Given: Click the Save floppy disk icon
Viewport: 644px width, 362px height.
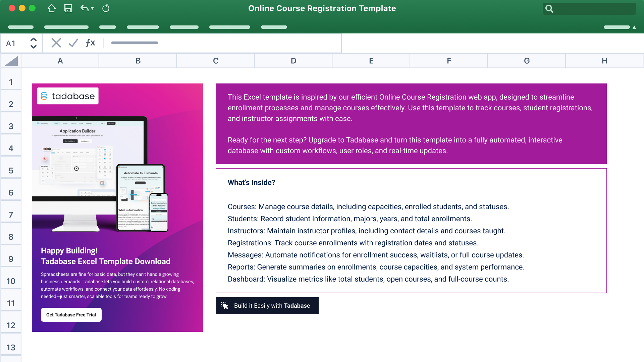Looking at the screenshot, I should click(x=68, y=8).
